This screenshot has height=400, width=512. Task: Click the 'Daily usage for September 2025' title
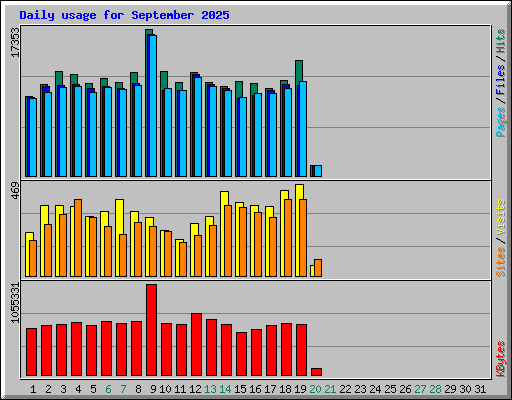click(124, 15)
